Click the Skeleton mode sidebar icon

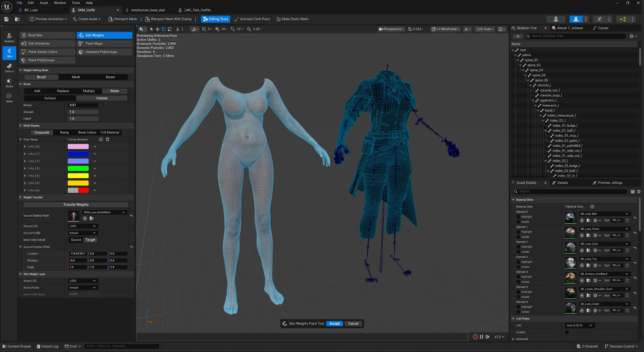pyautogui.click(x=9, y=38)
